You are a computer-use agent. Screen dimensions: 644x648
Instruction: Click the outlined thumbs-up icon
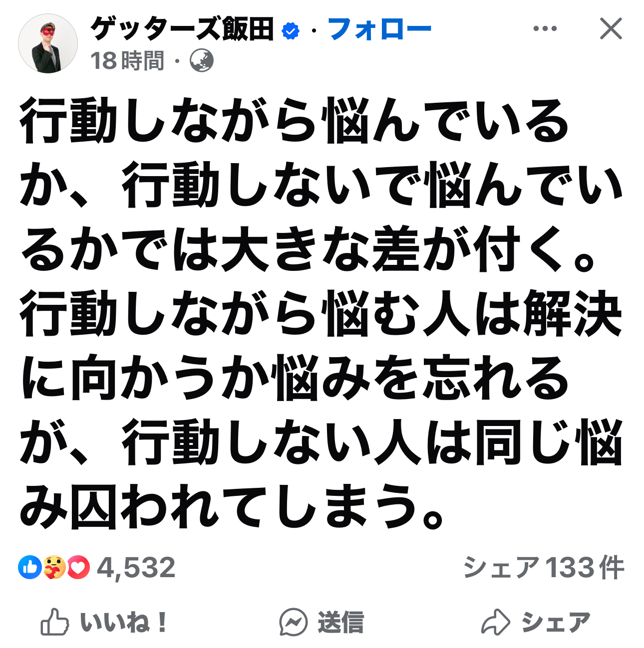(54, 622)
